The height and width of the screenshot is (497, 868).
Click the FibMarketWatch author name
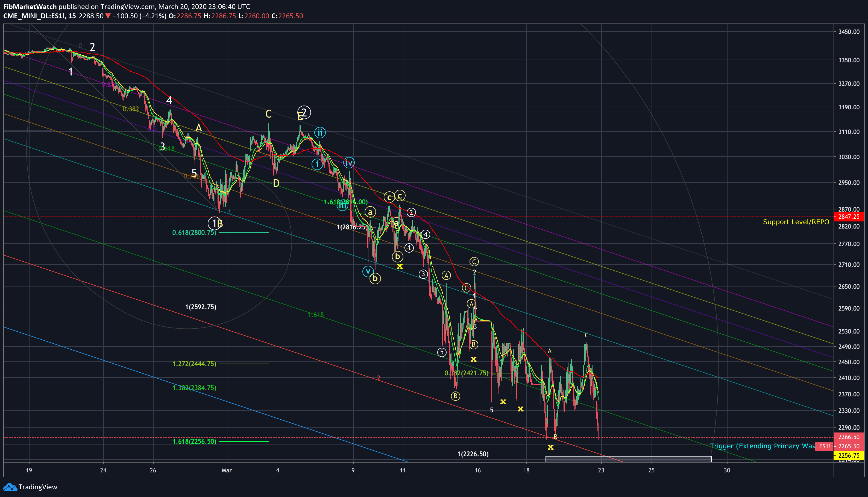click(30, 7)
